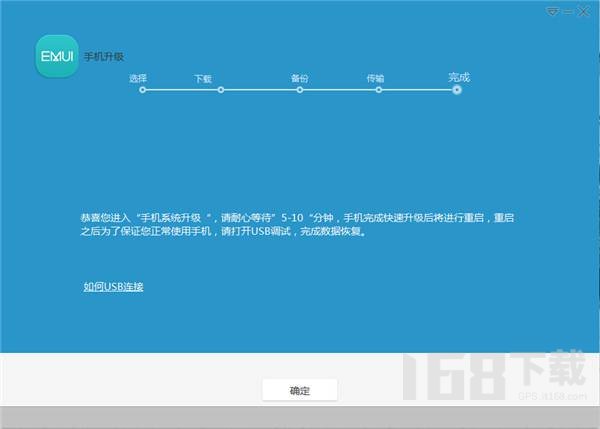Open the 如何USB连接 help link
Viewport: 600px width, 429px height.
(113, 287)
